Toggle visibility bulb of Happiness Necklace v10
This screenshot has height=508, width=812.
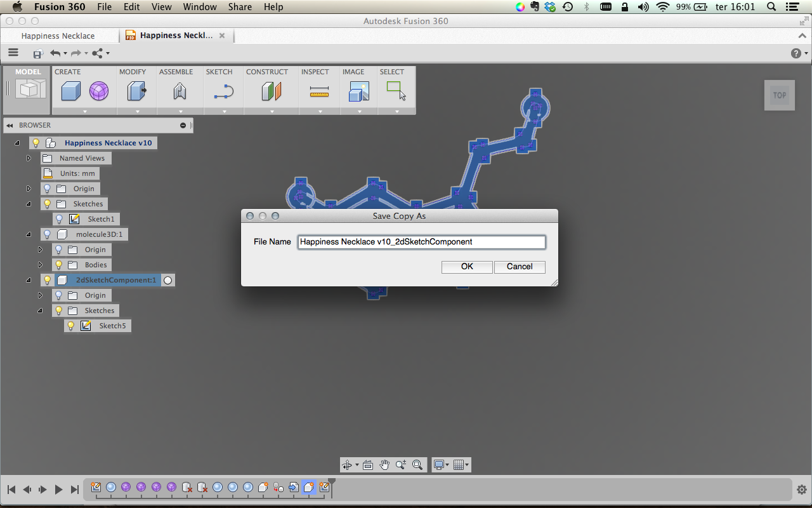[x=36, y=143]
